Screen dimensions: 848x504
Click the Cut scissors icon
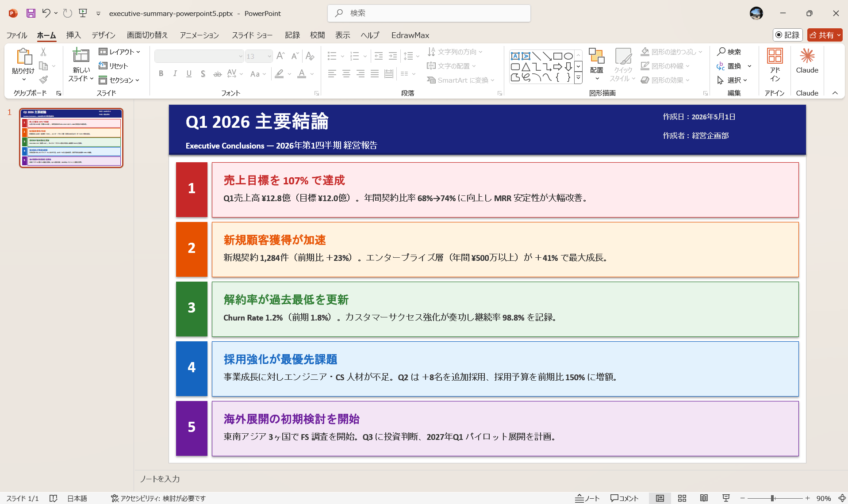pyautogui.click(x=43, y=52)
